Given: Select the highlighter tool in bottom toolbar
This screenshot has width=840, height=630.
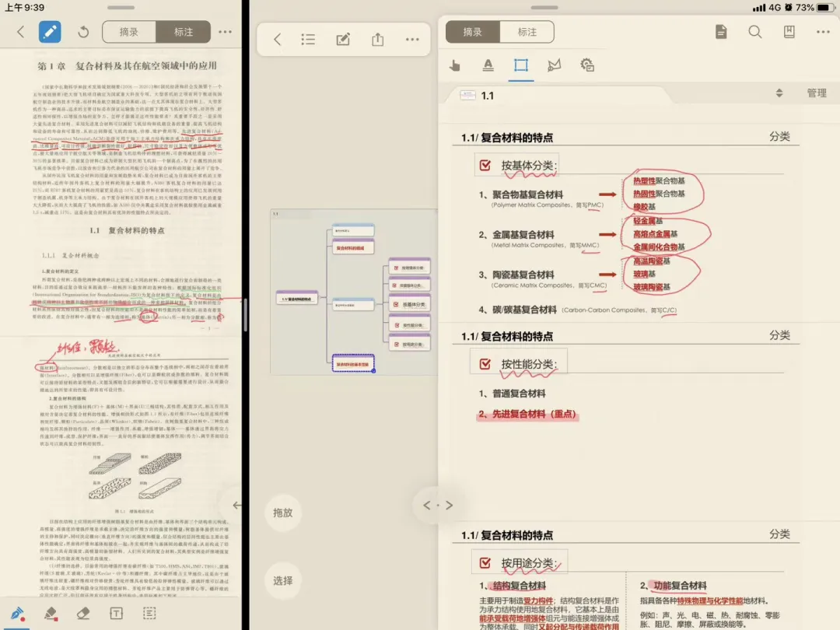Looking at the screenshot, I should (x=51, y=613).
